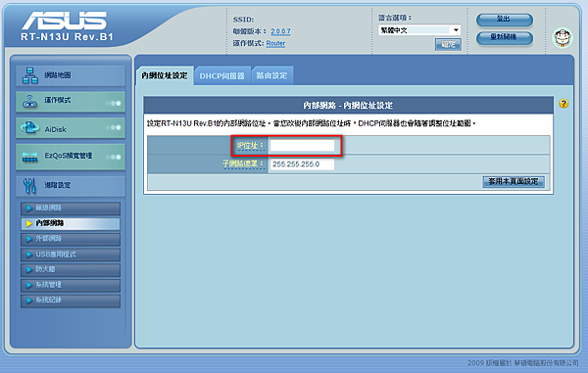Switch to the DHCP伺服器 tab
Image resolution: width=588 pixels, height=373 pixels.
222,76
